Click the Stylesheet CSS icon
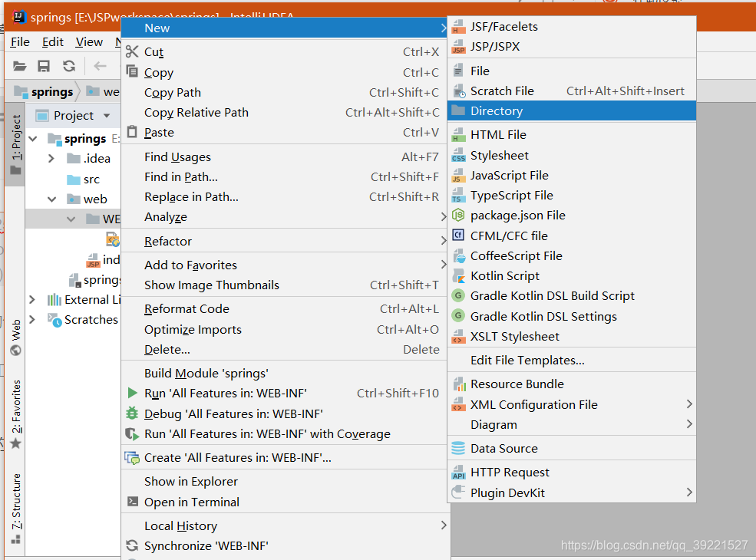This screenshot has height=560, width=756. pos(458,155)
